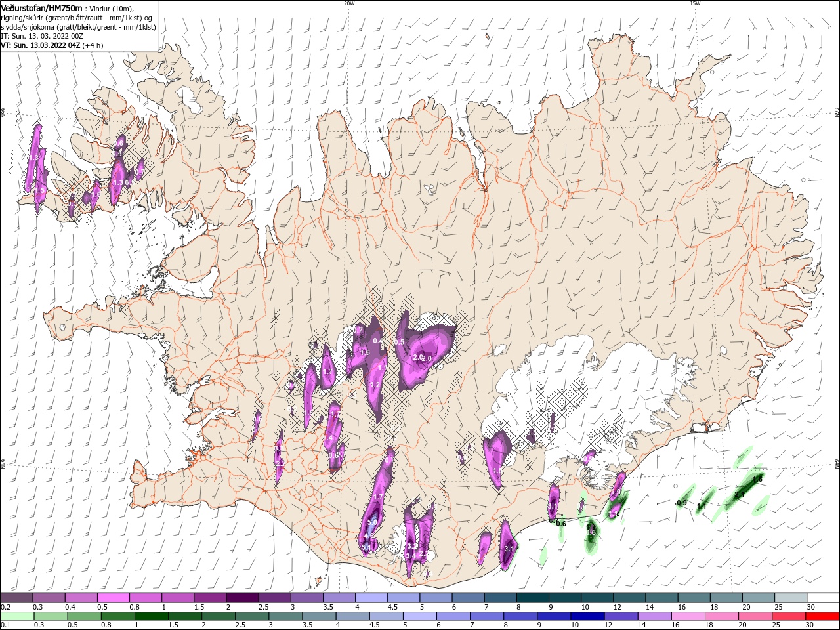The image size is (840, 630).
Task: Pick upper-row swatch between 12 and 14
Action: (630, 597)
